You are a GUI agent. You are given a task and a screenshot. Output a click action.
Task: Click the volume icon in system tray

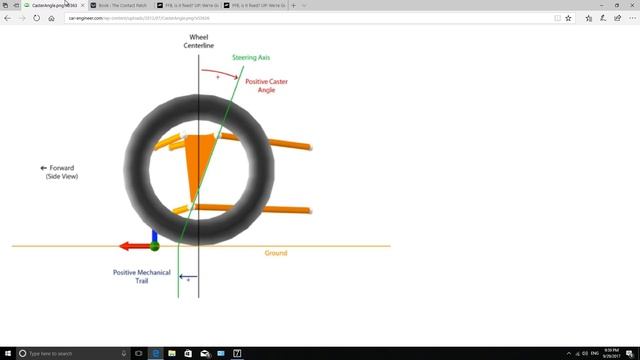coord(585,353)
